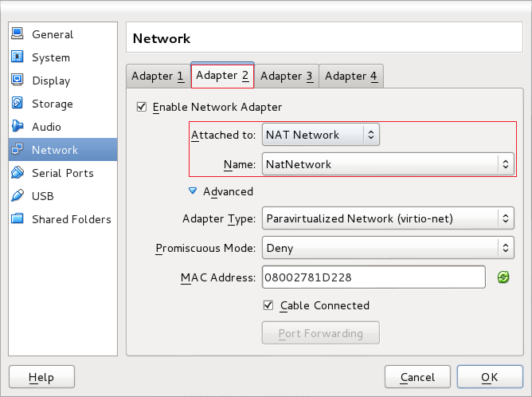
Task: Click the disabled Port Forwarding button
Action: click(321, 332)
